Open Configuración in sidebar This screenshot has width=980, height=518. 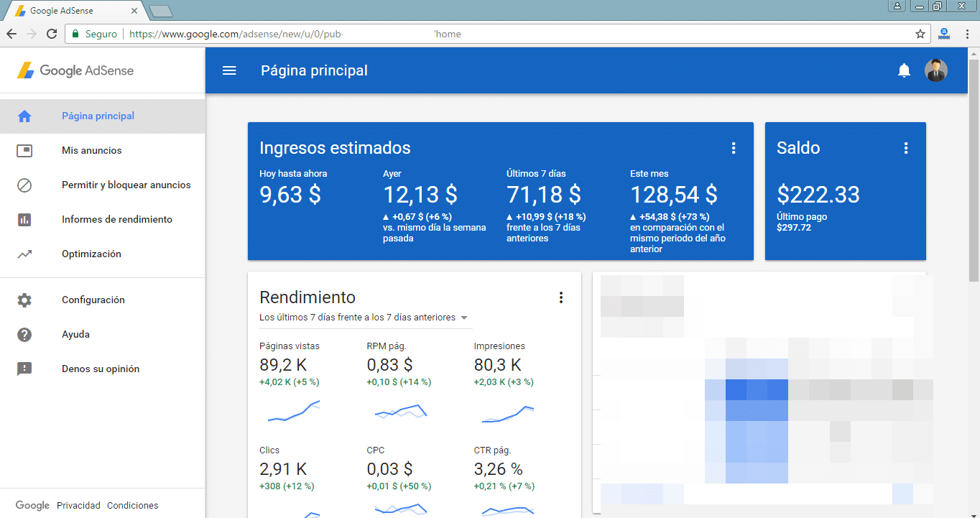click(x=102, y=300)
